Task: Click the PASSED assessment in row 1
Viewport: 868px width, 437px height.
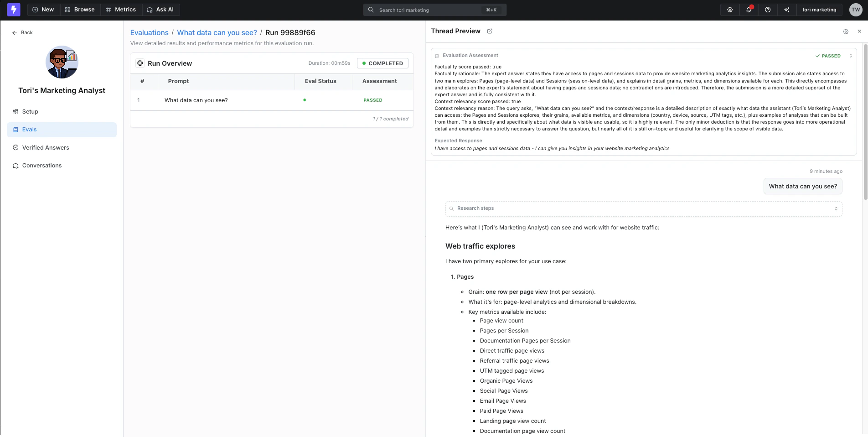Action: pos(373,100)
